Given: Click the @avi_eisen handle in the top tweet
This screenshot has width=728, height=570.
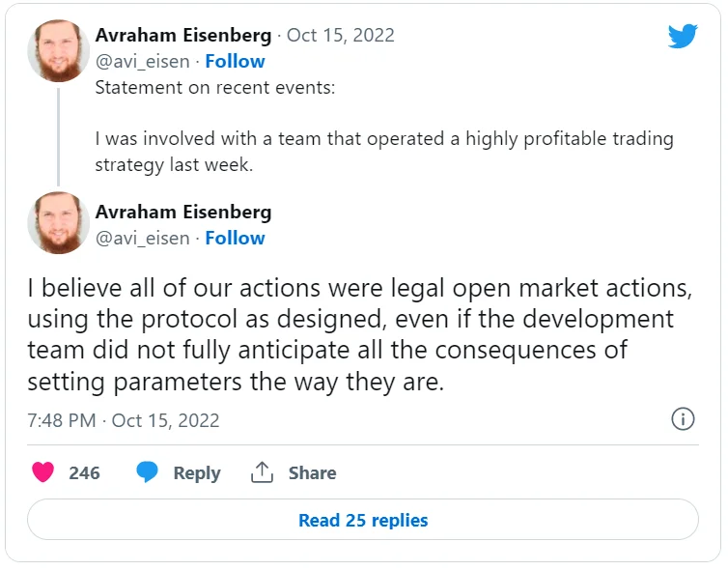Looking at the screenshot, I should tap(142, 61).
